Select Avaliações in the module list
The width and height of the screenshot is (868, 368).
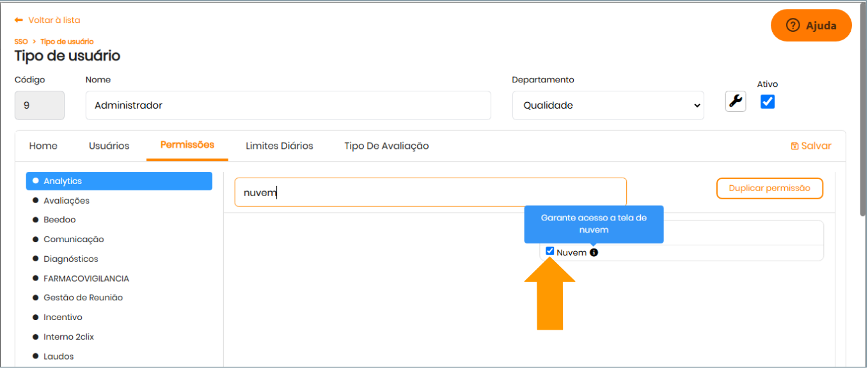[x=67, y=201]
